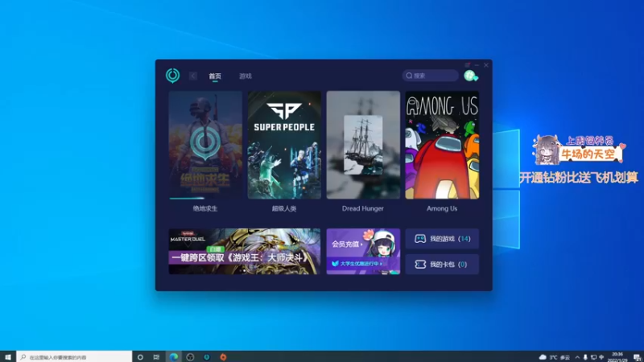
Task: Open the orange app icon on taskbar
Action: 223,357
